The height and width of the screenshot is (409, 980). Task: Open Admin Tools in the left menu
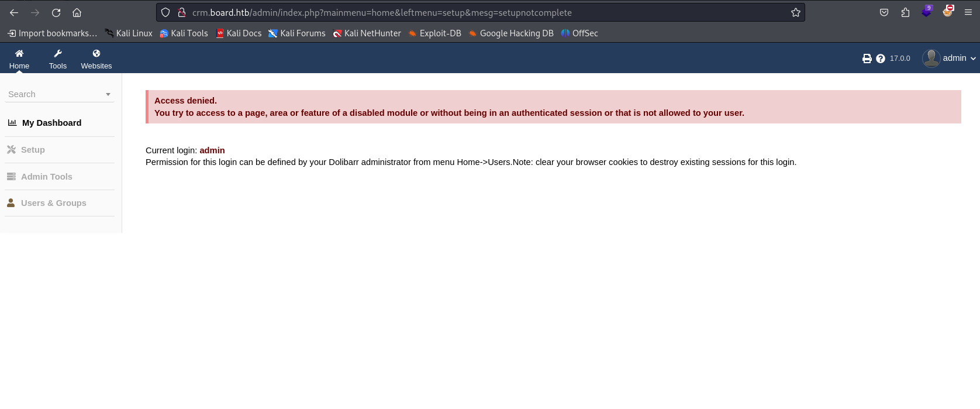pyautogui.click(x=46, y=177)
